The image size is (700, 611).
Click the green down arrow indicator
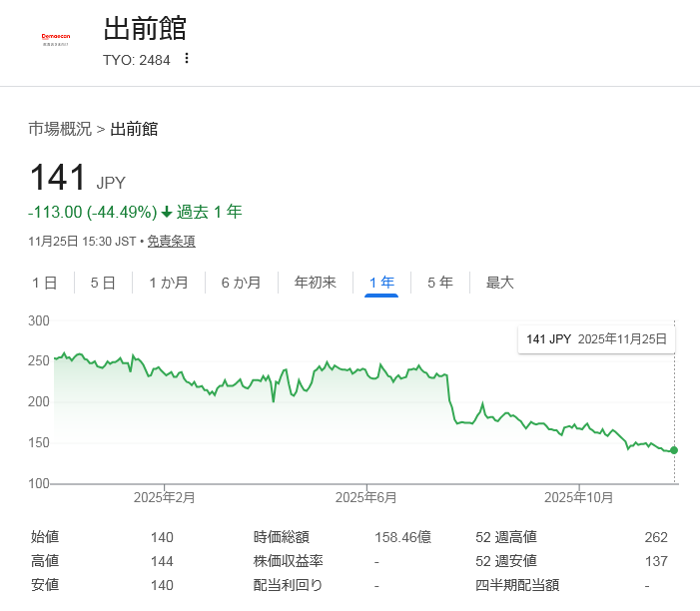[167, 212]
